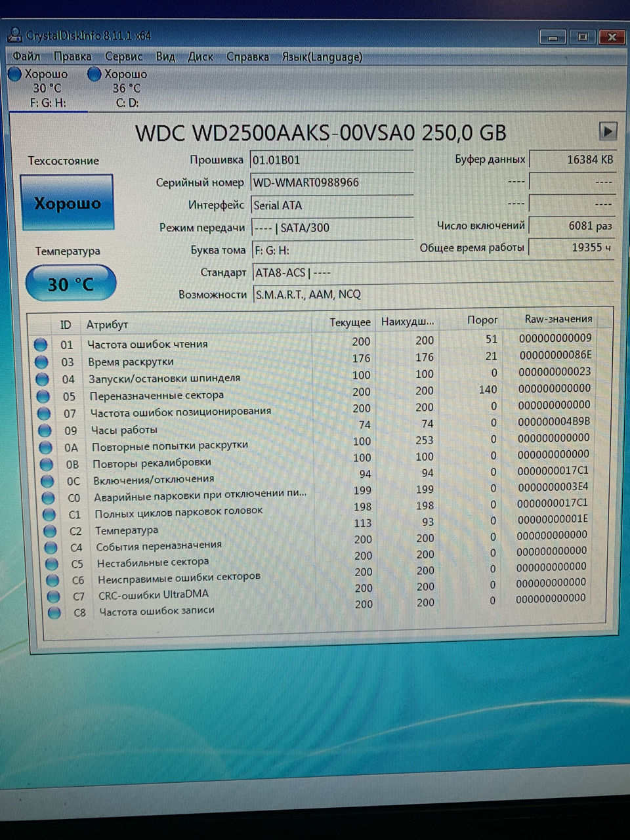Click the status dot for Нестабильные сектора
Viewport: 630px width, 840px height.
pos(51,564)
